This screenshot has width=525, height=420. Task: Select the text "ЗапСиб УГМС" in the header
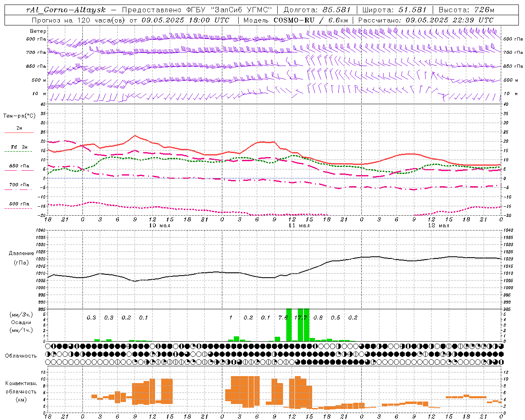click(x=242, y=9)
